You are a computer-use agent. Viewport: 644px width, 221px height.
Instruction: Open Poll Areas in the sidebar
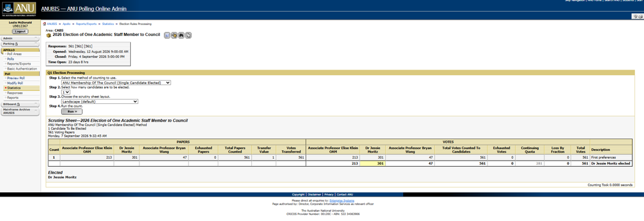(15, 54)
